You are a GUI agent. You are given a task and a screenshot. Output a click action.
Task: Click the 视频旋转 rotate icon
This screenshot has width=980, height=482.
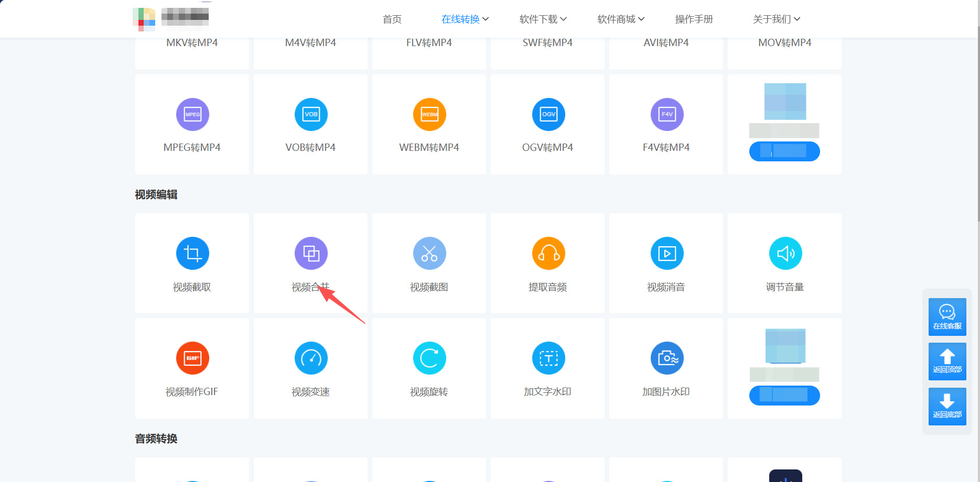[429, 358]
